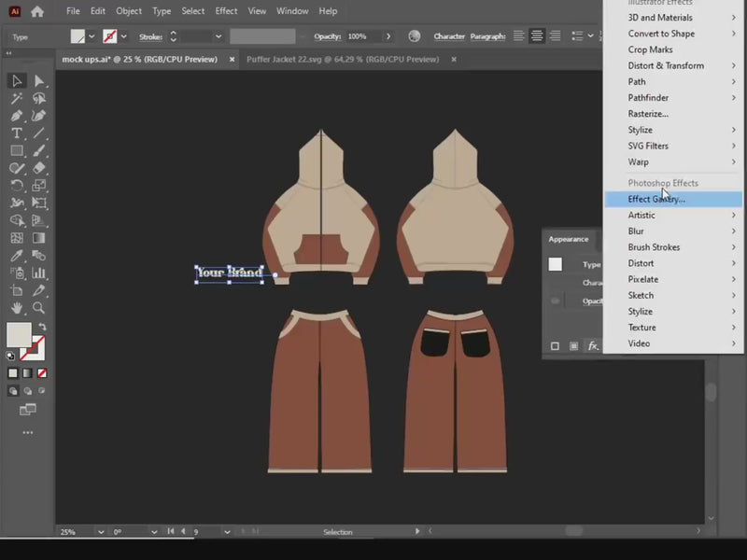Select the Direct Selection tool
747x560 pixels.
[x=39, y=81]
